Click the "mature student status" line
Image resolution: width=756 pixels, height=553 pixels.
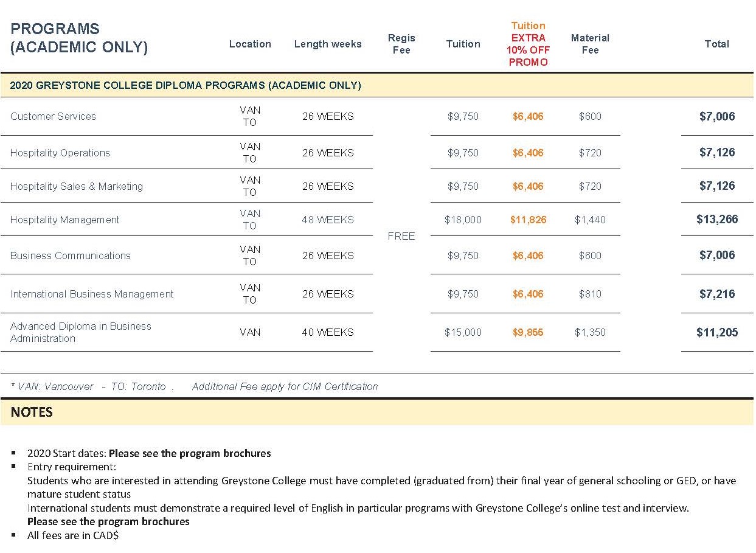[x=79, y=494]
